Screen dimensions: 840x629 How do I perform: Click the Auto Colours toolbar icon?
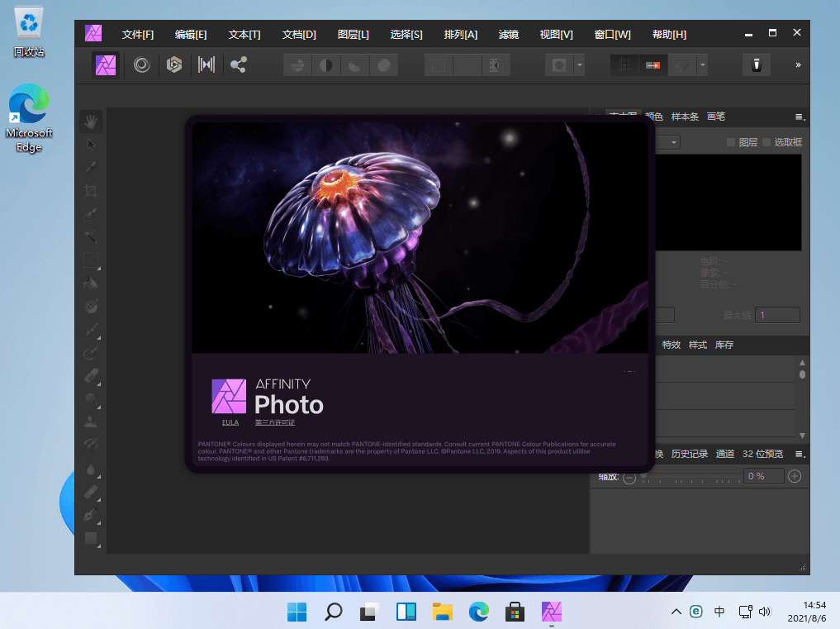tap(354, 65)
